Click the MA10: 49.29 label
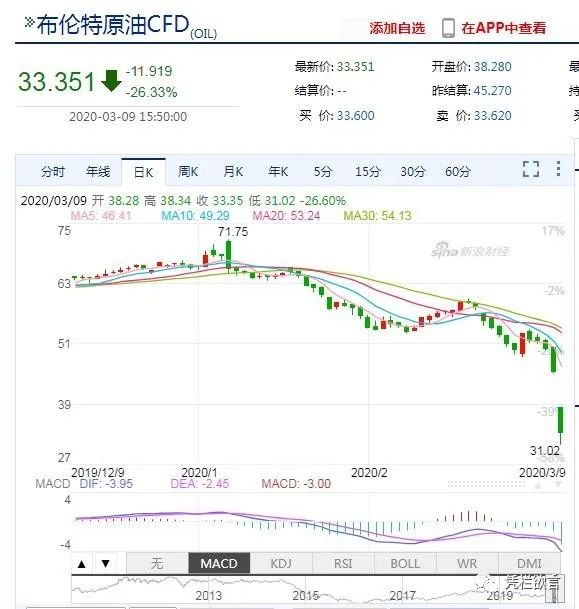This screenshot has height=609, width=579. (x=195, y=216)
